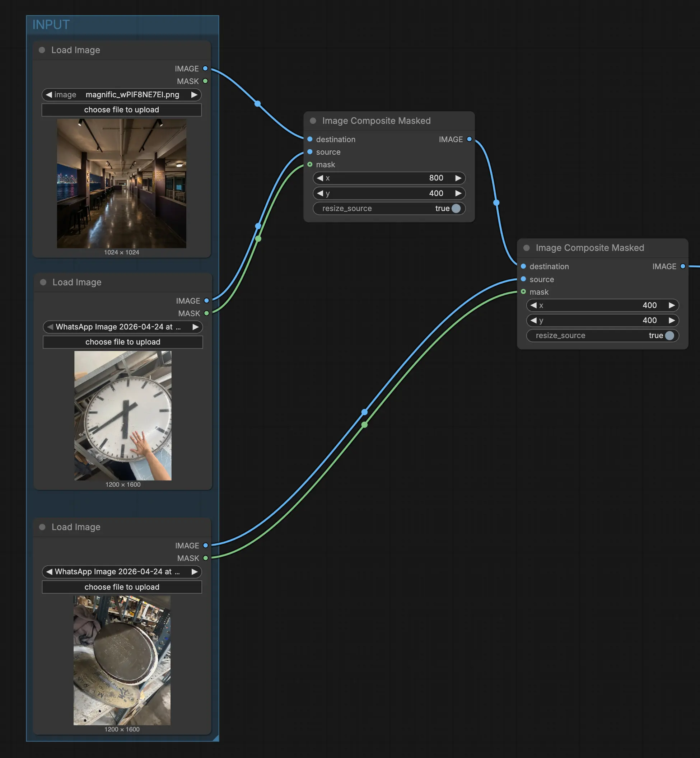700x758 pixels.
Task: Click destination input port on first composite node
Action: 310,139
